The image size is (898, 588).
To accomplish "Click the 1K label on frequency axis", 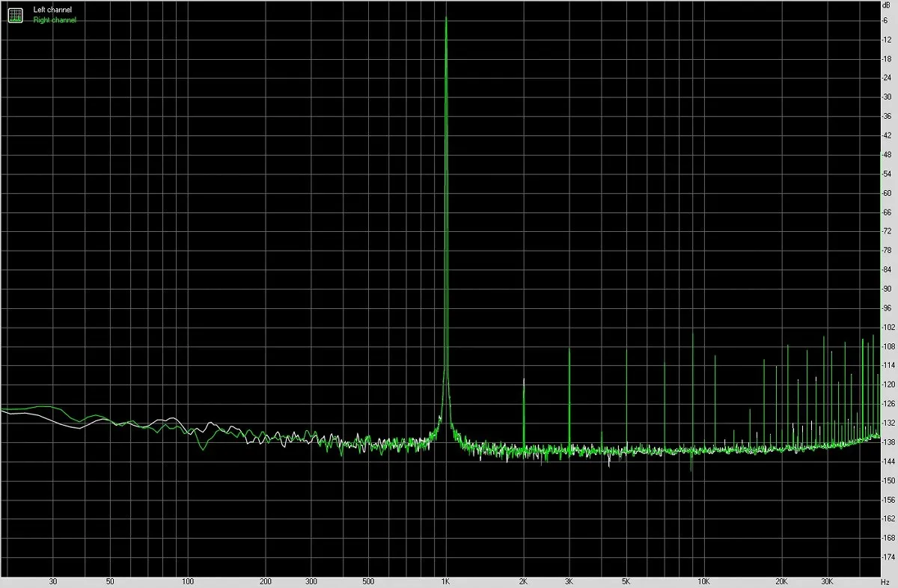I will point(446,581).
